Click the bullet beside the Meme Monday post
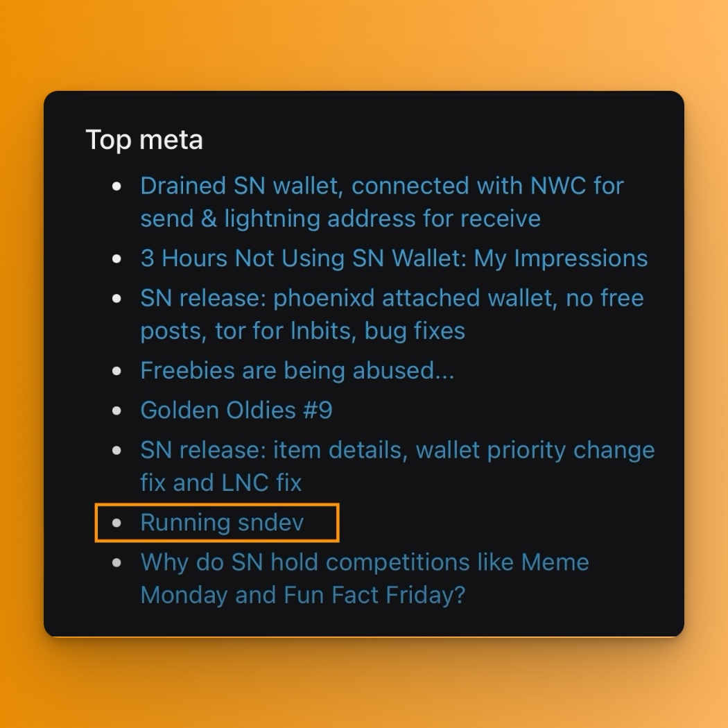Viewport: 728px width, 728px height. (x=116, y=562)
